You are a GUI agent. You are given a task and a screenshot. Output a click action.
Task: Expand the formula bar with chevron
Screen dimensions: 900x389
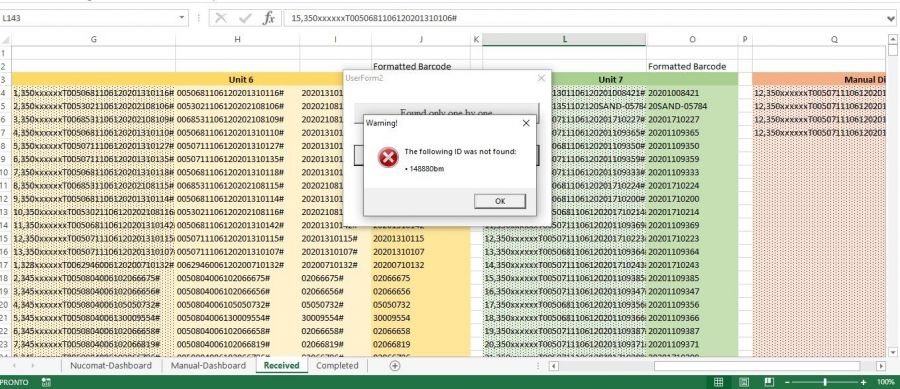891,18
